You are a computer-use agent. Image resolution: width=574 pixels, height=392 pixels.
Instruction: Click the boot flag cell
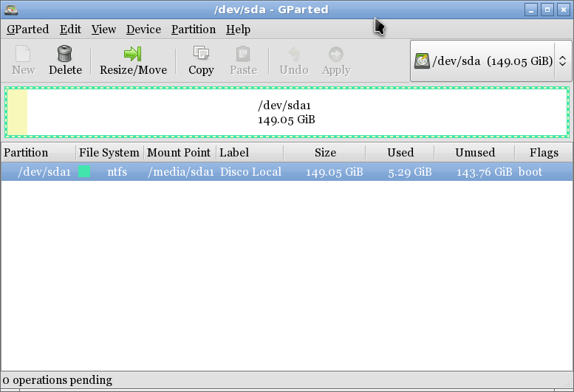click(x=530, y=171)
